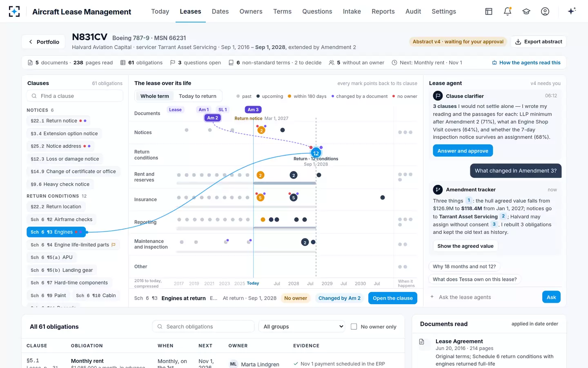Open the graduation cap learning icon

click(526, 11)
